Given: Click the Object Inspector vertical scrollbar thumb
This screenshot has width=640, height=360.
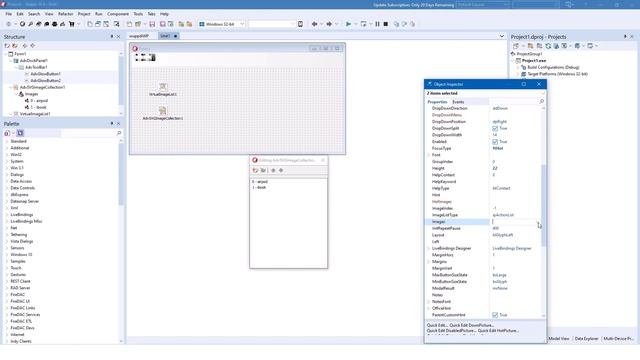Looking at the screenshot, I should (543, 205).
